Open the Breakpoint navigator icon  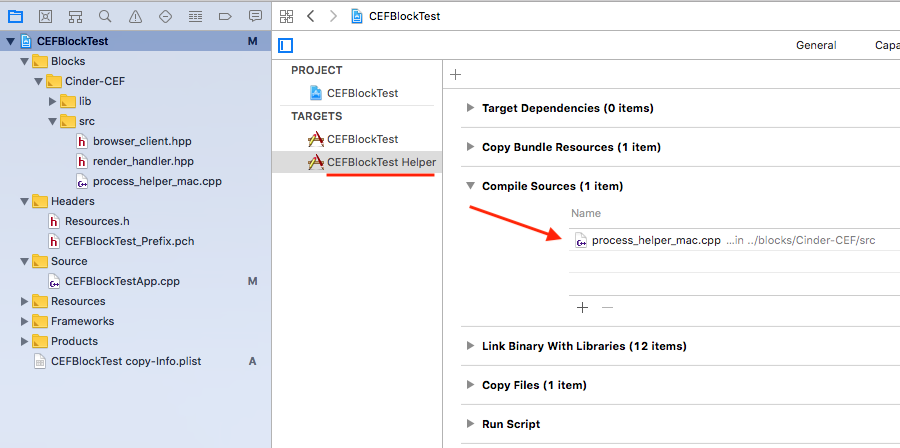(225, 16)
